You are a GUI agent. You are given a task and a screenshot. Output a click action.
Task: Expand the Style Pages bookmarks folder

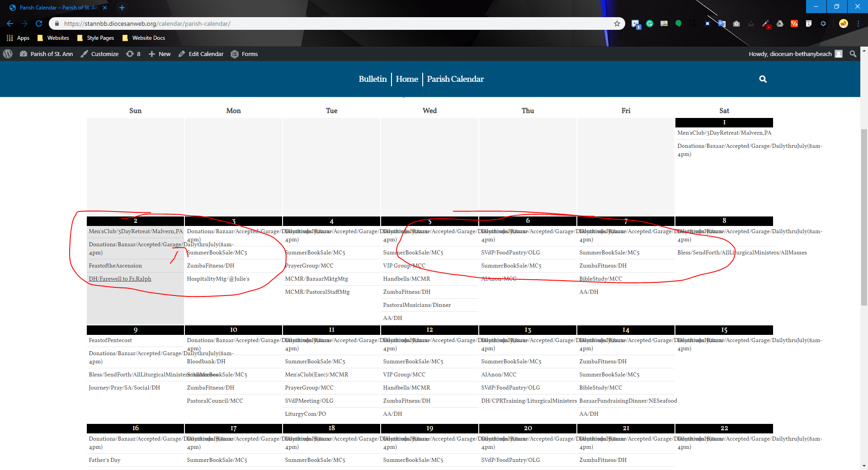(x=96, y=38)
